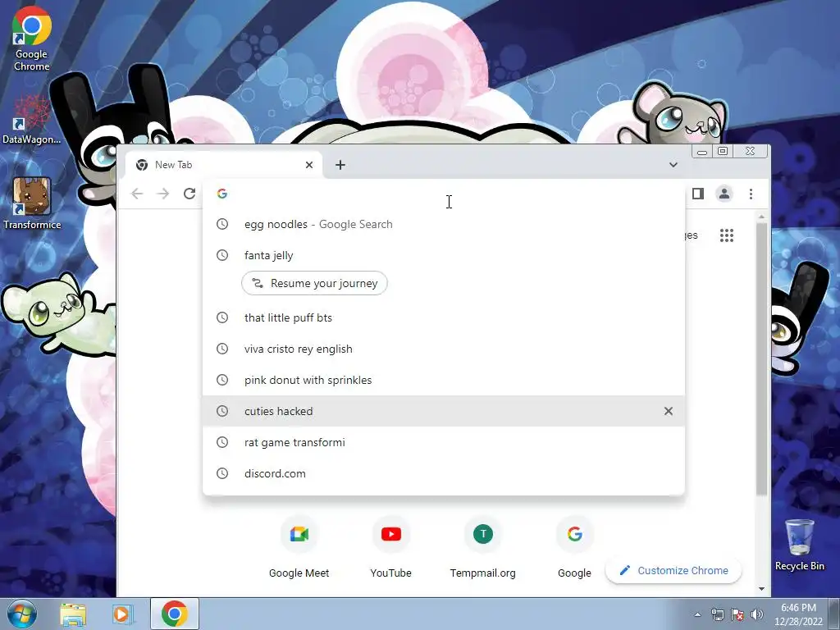Choose 'that little puff bts' suggestion
840x630 pixels.
click(x=444, y=317)
